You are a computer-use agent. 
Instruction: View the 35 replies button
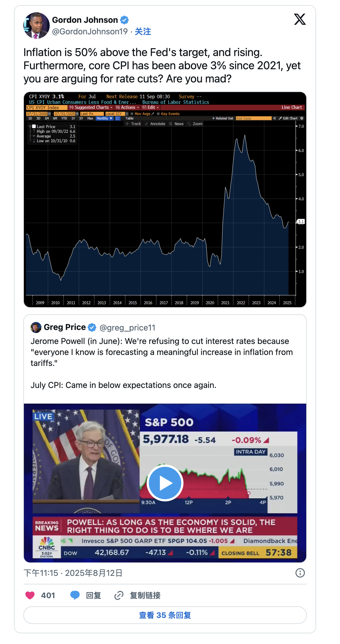click(x=165, y=615)
